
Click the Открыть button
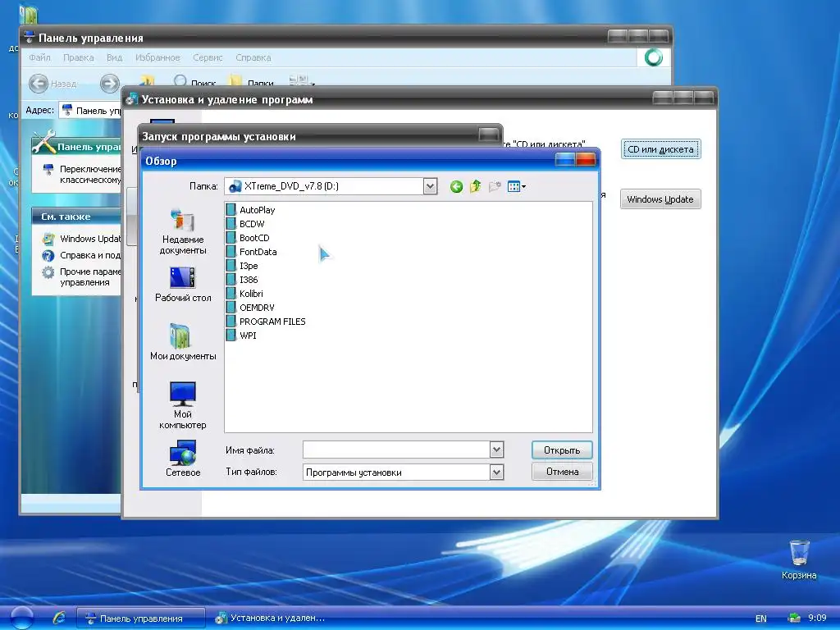pyautogui.click(x=562, y=450)
